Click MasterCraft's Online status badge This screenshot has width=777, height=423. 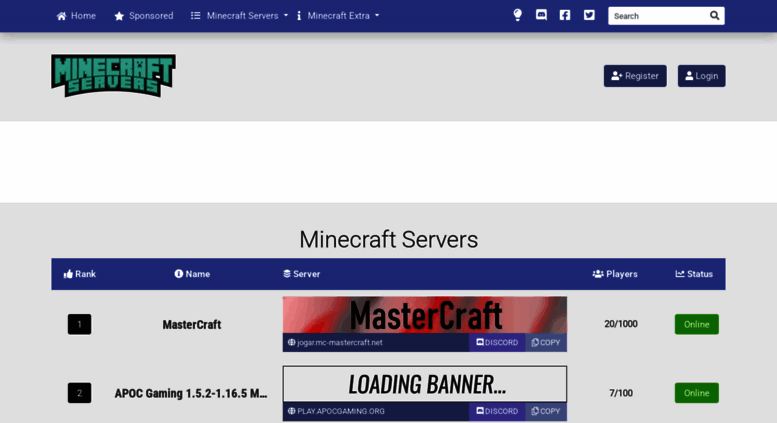[696, 324]
